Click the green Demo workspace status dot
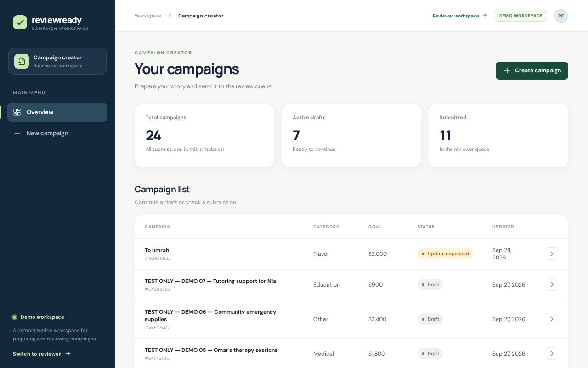The width and height of the screenshot is (588, 368). (14, 317)
